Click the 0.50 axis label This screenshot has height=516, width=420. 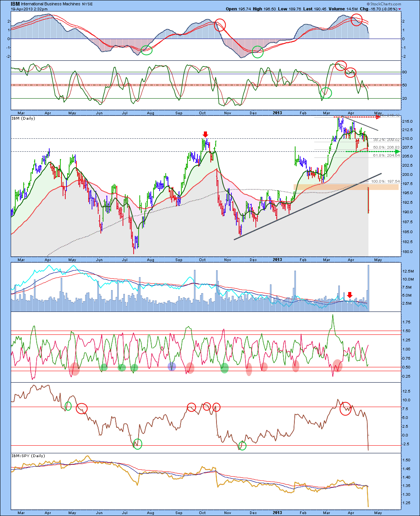click(x=406, y=367)
